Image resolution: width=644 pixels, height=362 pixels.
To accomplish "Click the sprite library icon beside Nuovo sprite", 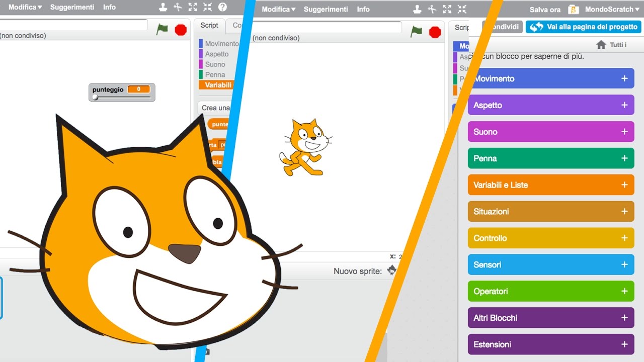I will (x=391, y=270).
